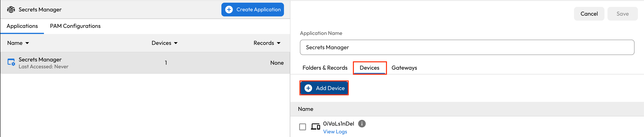The width and height of the screenshot is (644, 137).
Task: Open the Folders & Records tab
Action: coord(325,68)
